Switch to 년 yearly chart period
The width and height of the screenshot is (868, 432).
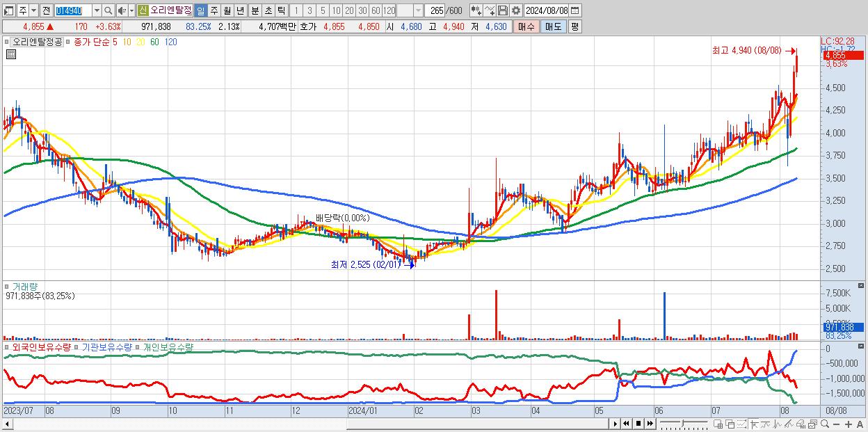[240, 10]
